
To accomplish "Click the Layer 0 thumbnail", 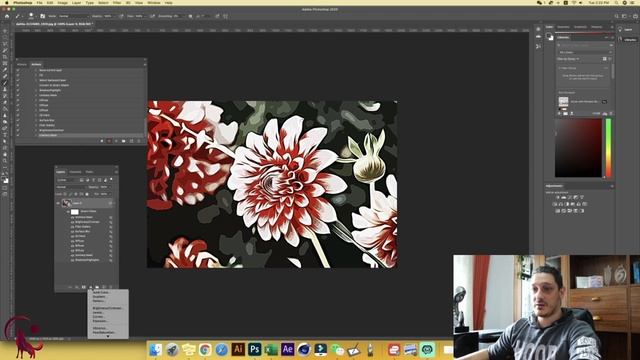I will [x=67, y=203].
